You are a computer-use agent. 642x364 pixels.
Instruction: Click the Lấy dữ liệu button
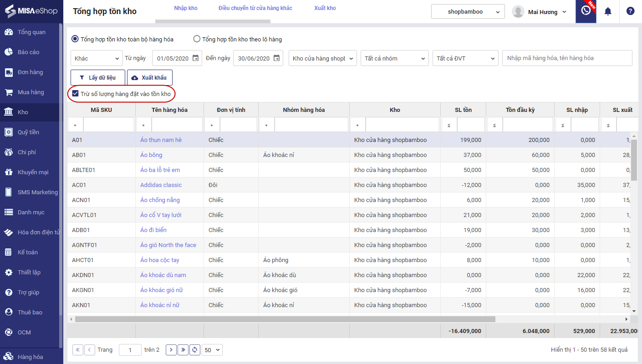[x=97, y=78]
